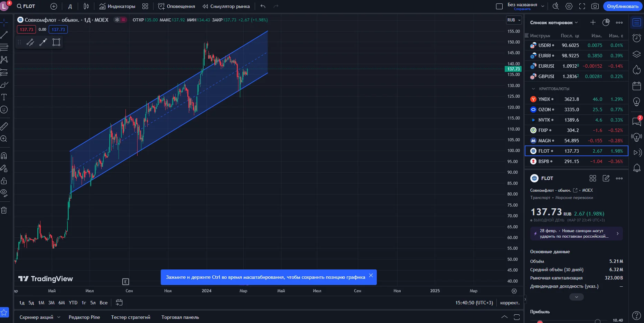644x323 pixels.
Task: Open the emoji and icons tool
Action: pyautogui.click(x=4, y=110)
